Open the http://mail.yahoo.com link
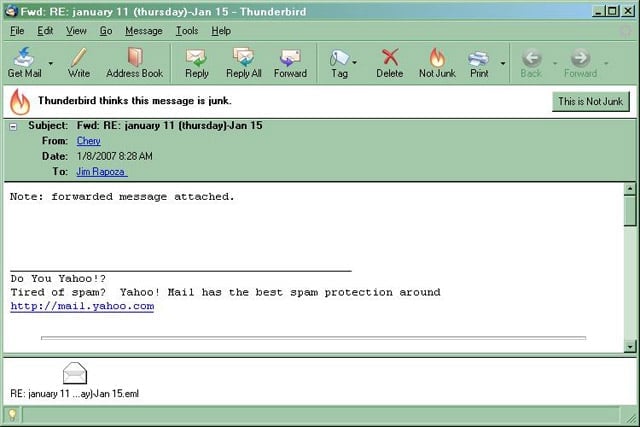 click(x=82, y=307)
